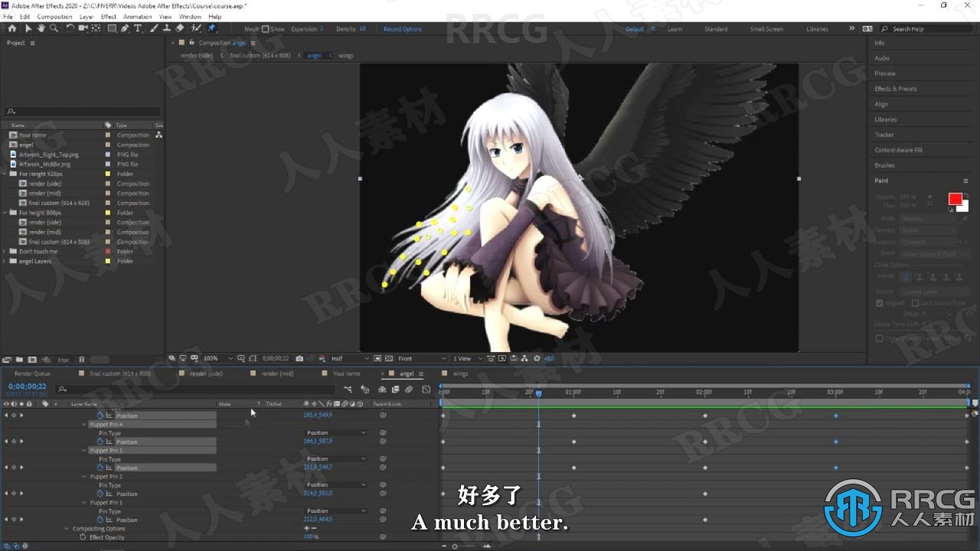Select the Clone Stamp tool
The width and height of the screenshot is (980, 551).
[x=166, y=28]
